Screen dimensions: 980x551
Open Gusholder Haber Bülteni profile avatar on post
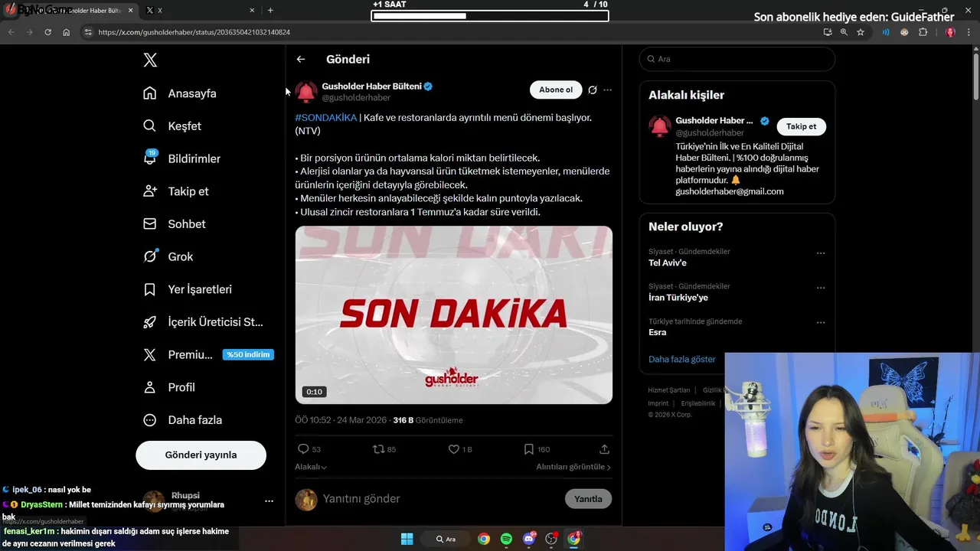pyautogui.click(x=306, y=92)
